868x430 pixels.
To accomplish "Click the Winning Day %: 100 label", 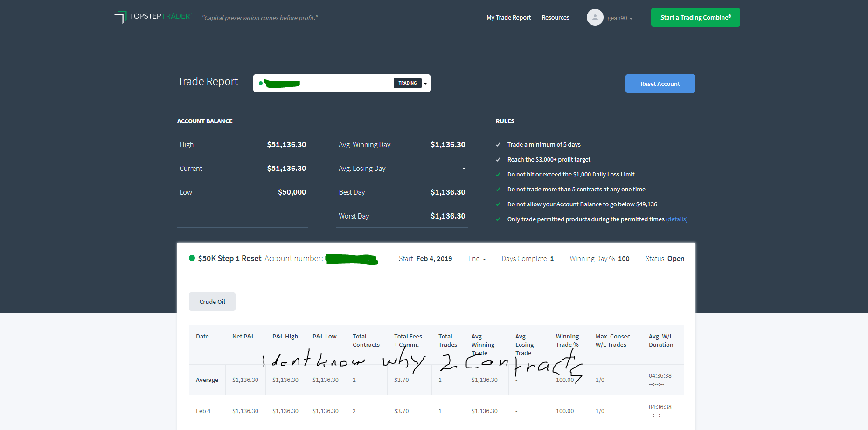I will [599, 259].
